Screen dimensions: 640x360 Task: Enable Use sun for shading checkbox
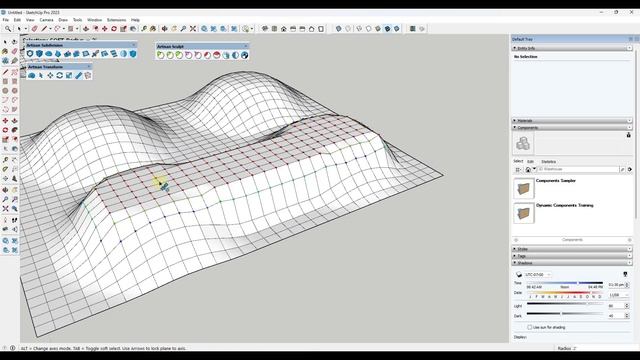pyautogui.click(x=529, y=327)
